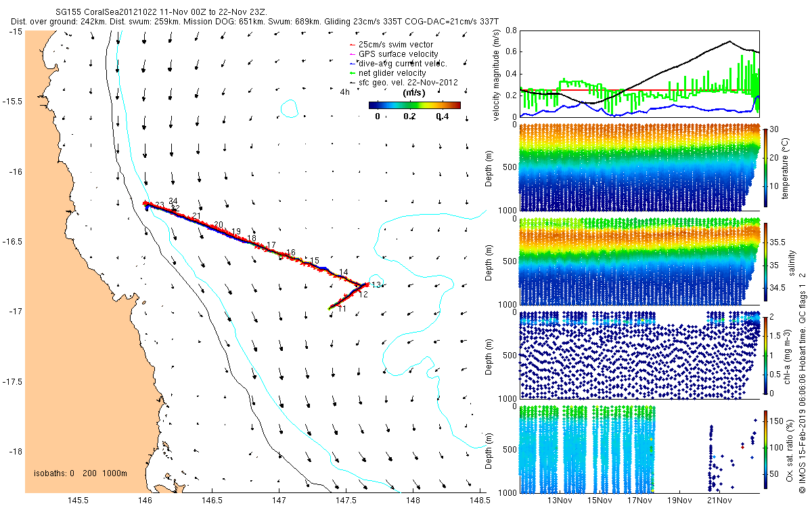Select the 'sfc geo. vel. 22-Nov-2012' legend entry

(403, 82)
